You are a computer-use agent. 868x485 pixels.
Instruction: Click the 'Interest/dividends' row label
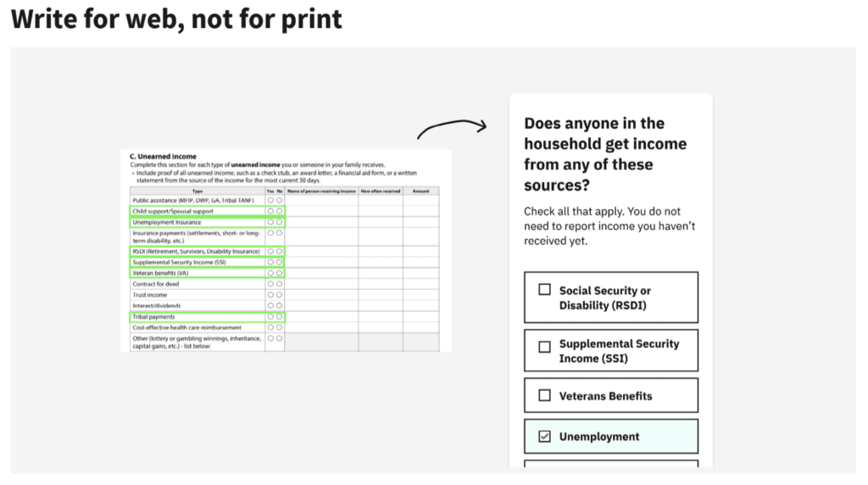pyautogui.click(x=156, y=305)
